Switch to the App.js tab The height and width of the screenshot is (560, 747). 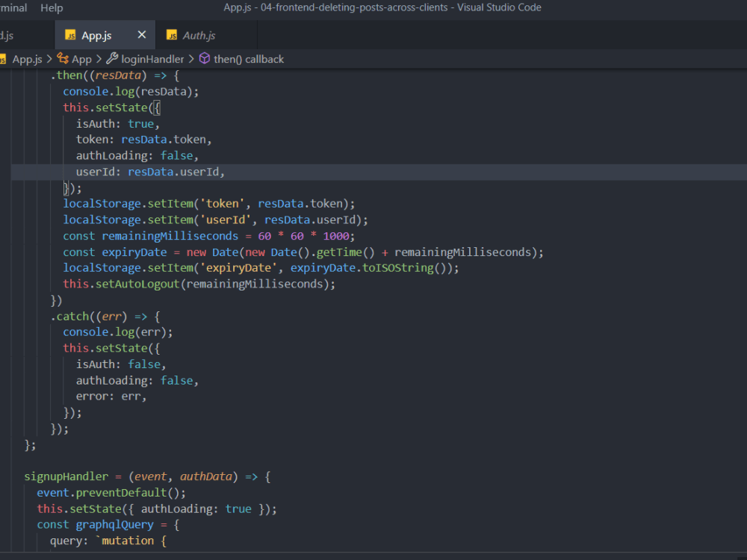click(x=96, y=35)
